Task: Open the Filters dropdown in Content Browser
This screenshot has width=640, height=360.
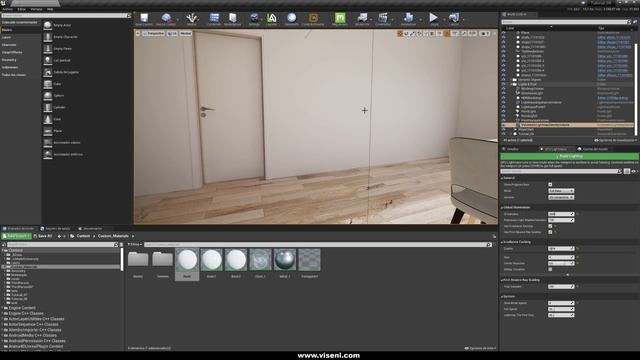Action: 134,244
